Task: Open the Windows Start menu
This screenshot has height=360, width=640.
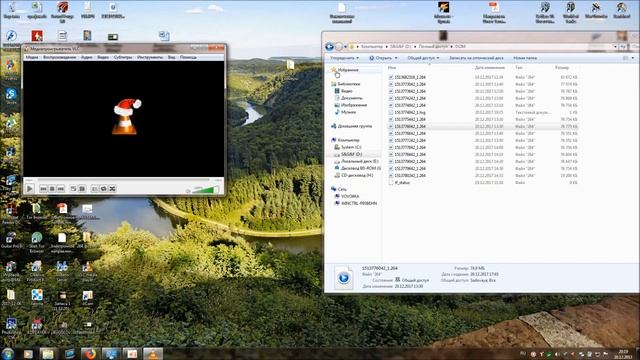Action: (x=7, y=353)
